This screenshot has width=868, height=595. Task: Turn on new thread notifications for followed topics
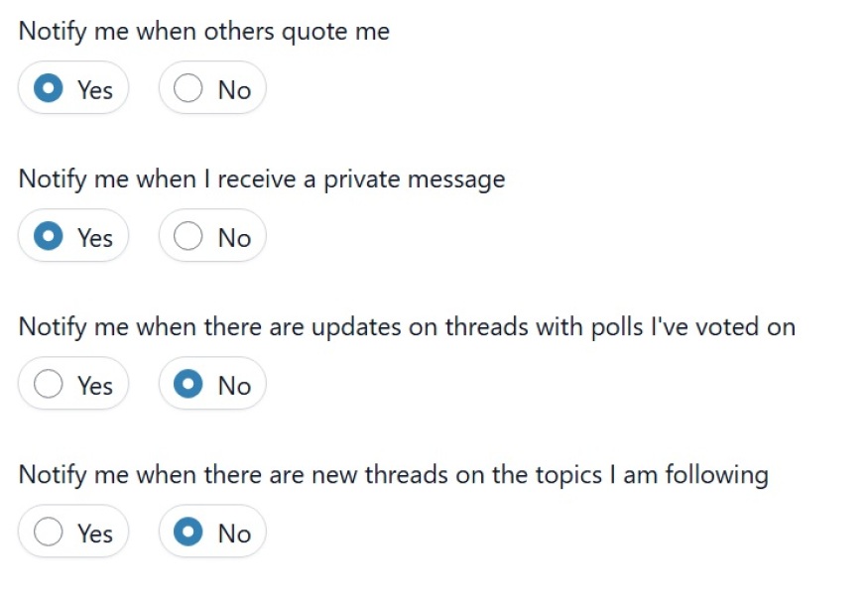coord(72,532)
